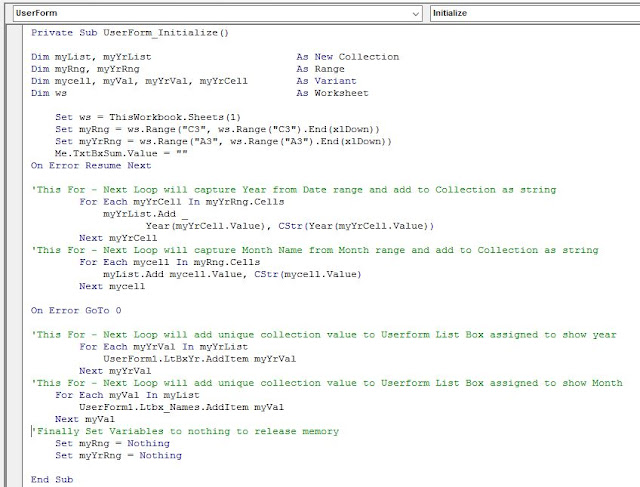
Task: Click 'Next myYrCell' line
Action: coord(118,238)
